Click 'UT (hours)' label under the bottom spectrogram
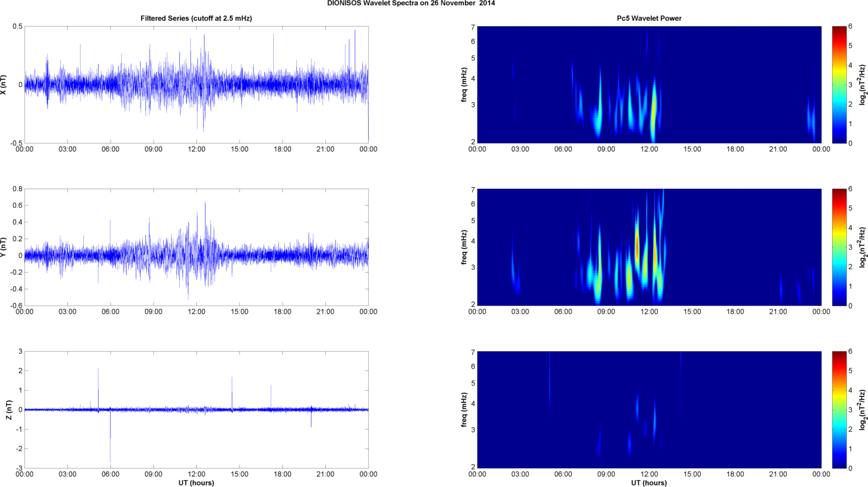Viewport: 868px width, 487px height. click(649, 483)
